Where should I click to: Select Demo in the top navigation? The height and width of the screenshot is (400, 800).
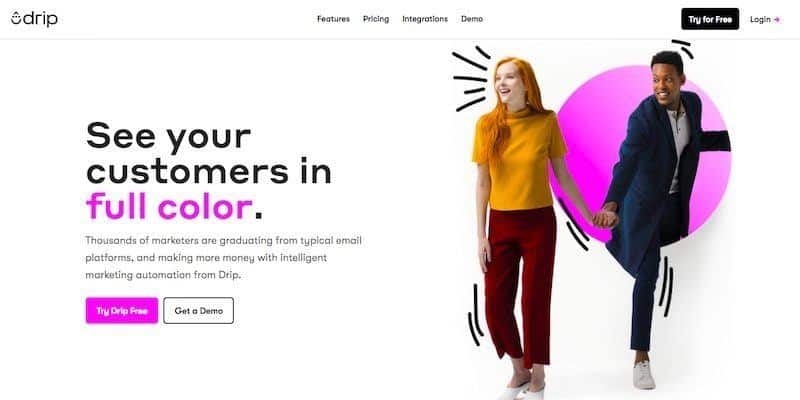(472, 19)
